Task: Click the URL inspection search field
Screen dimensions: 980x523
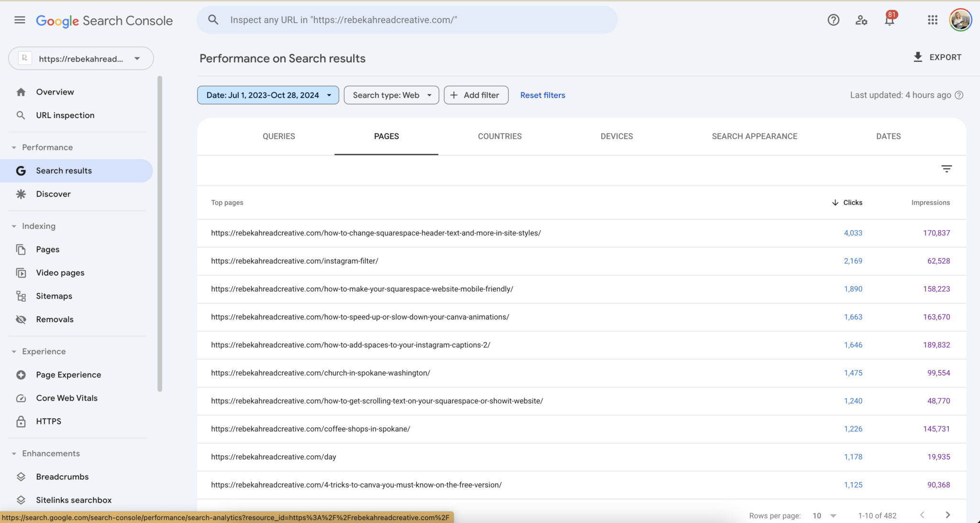Action: pyautogui.click(x=407, y=20)
